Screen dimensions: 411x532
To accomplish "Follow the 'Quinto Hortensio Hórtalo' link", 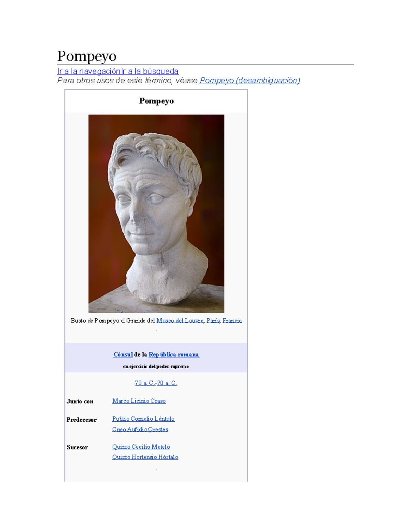I will pos(145,457).
